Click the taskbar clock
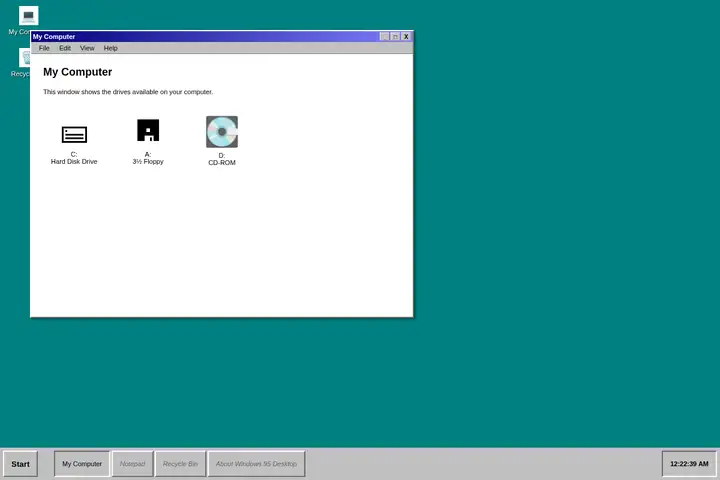Image resolution: width=720 pixels, height=480 pixels. click(x=689, y=464)
